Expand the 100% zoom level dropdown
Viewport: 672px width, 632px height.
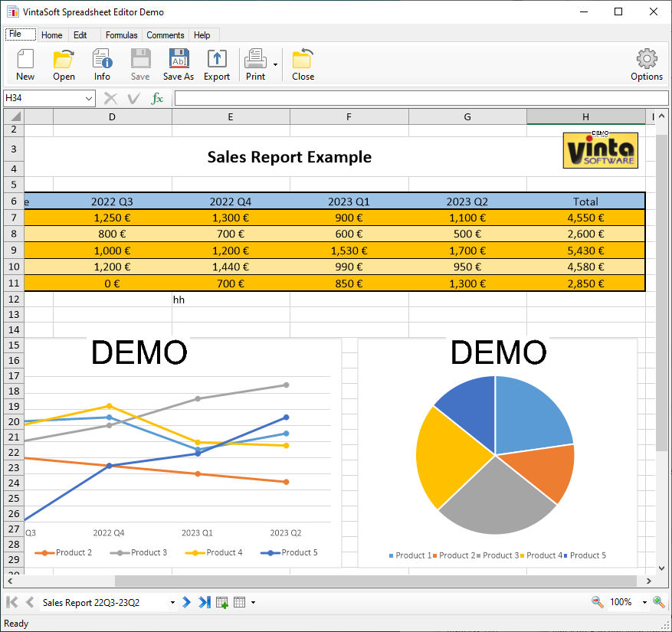(644, 602)
